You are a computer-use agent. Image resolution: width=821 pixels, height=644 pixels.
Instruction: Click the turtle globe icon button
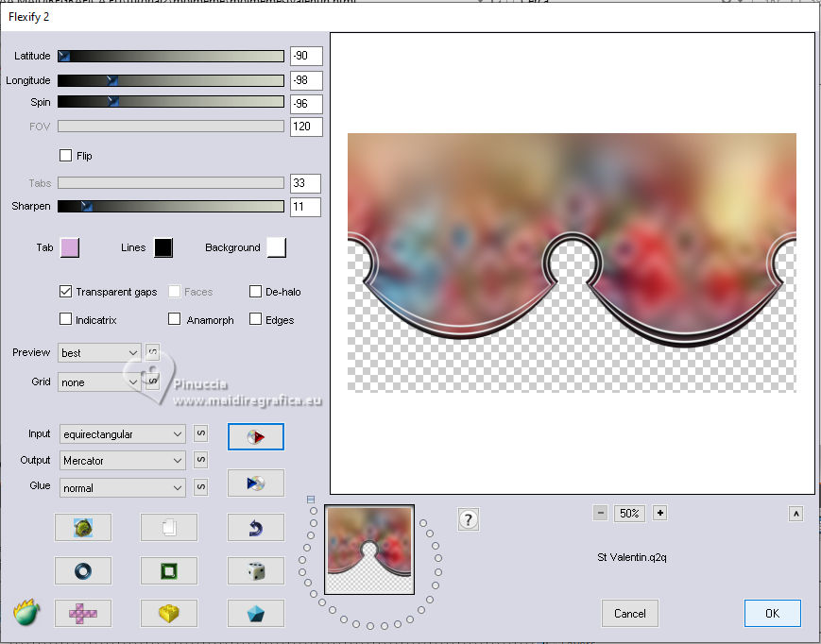[83, 527]
